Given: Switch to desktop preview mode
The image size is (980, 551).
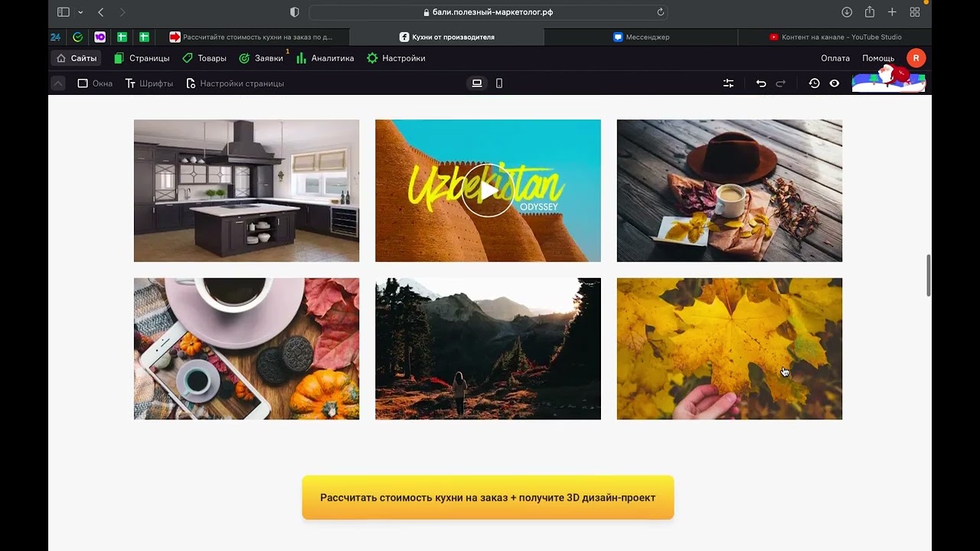Looking at the screenshot, I should tap(477, 83).
